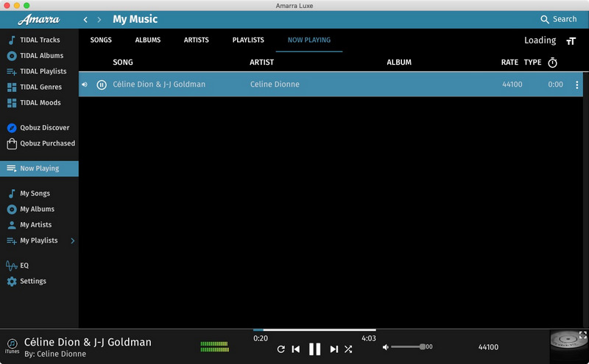Click the song title in the player bar
This screenshot has width=589, height=364.
(88, 342)
